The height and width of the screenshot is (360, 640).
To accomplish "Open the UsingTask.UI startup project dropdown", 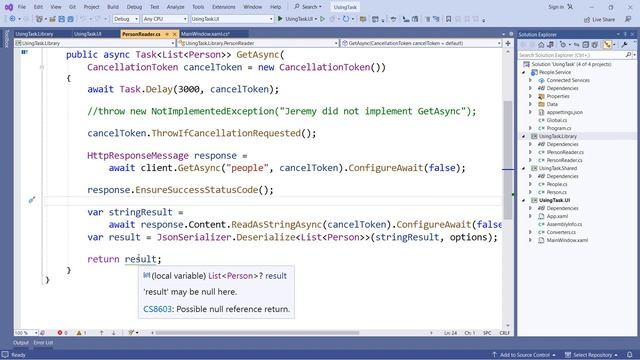I will pos(231,19).
